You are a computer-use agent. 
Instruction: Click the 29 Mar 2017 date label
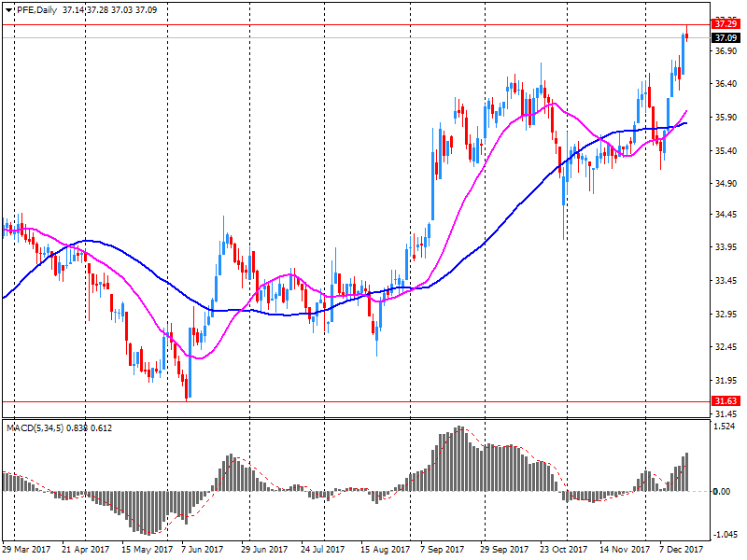coord(27,550)
